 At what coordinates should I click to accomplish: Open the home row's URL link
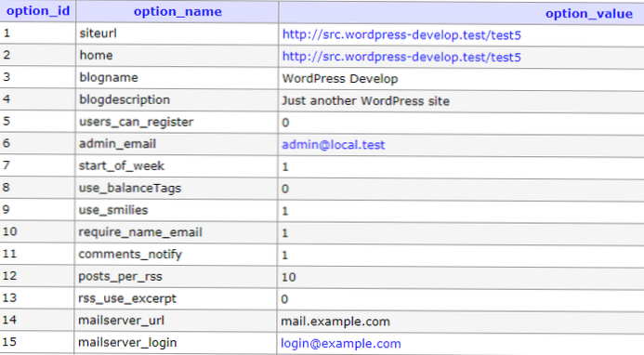point(401,57)
